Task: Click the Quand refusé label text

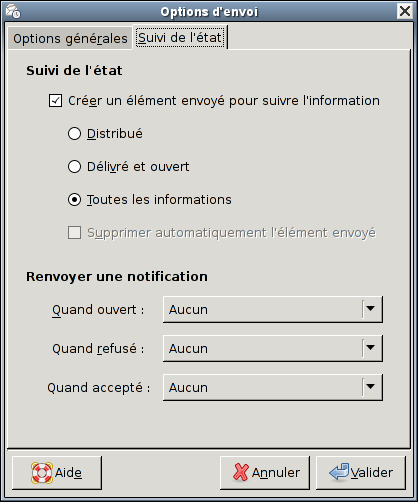Action: (x=98, y=349)
